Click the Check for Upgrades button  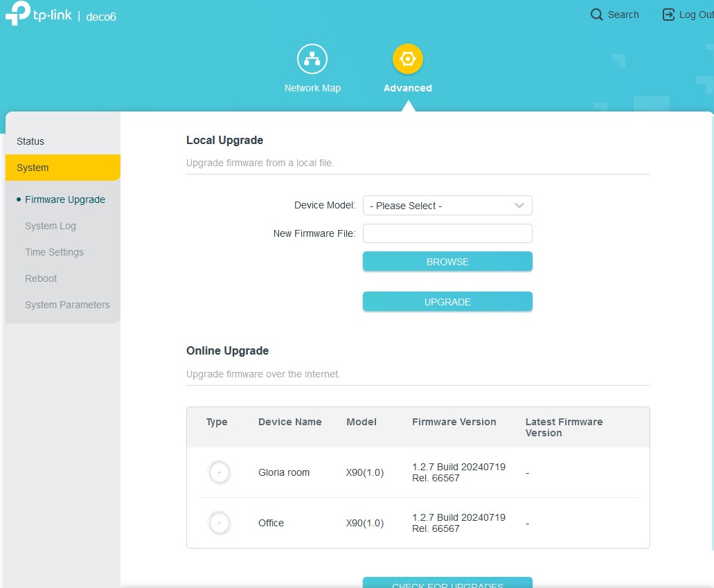click(x=447, y=583)
